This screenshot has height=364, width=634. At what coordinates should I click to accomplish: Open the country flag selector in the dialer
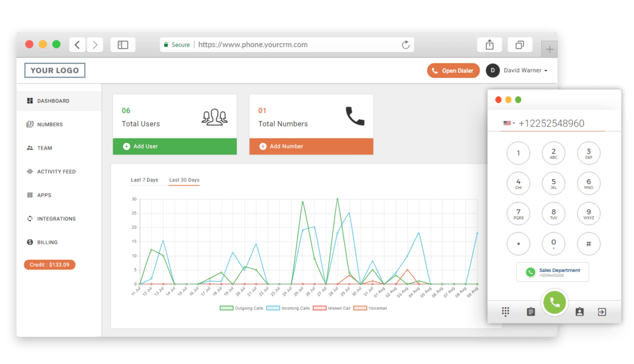click(508, 123)
